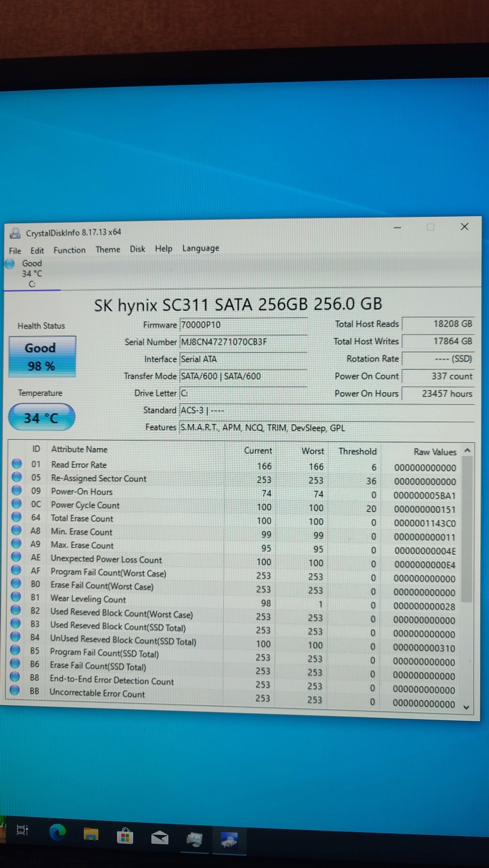Click the Total Host Writes value 17864 GB
Screen dimensions: 489x868
pyautogui.click(x=438, y=341)
